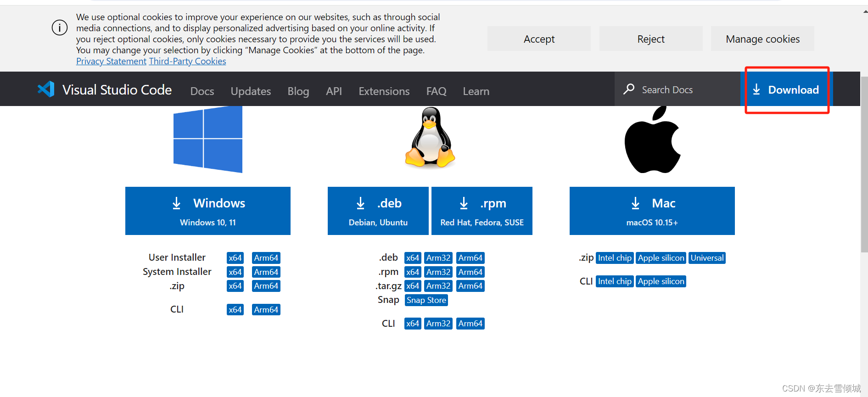Click the Apple logo image

point(652,140)
